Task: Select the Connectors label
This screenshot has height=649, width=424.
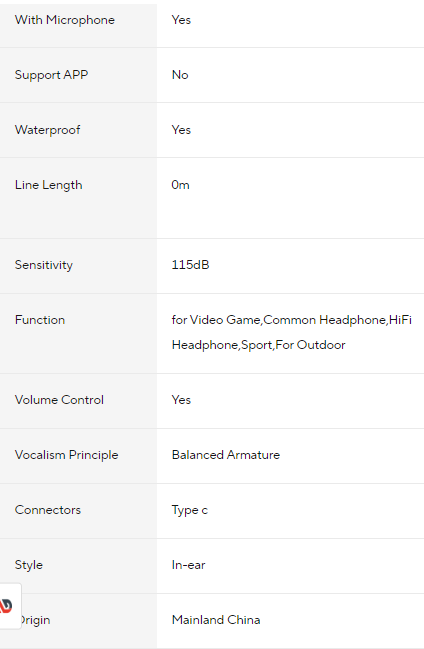Action: coord(48,510)
